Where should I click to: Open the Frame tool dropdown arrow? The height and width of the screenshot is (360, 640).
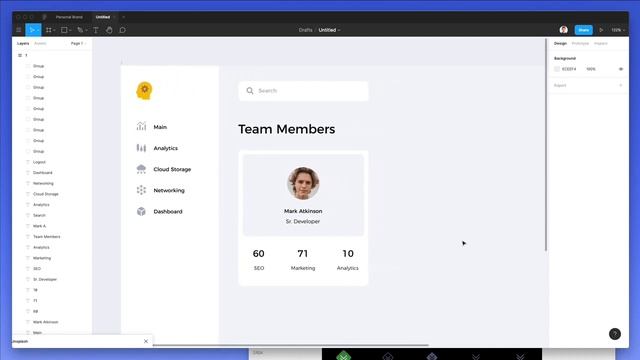[x=54, y=30]
